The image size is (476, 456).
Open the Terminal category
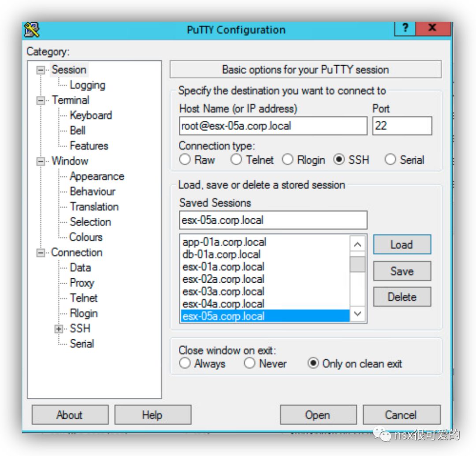[71, 100]
